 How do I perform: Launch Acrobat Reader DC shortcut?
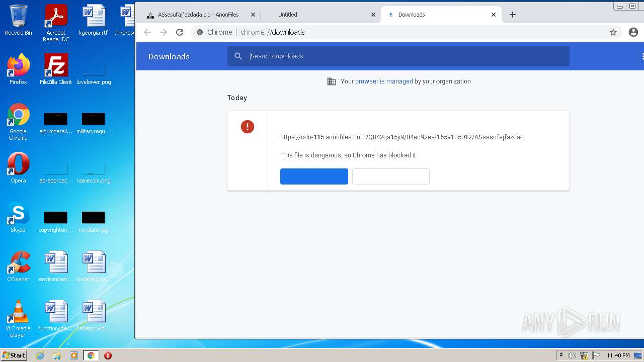coord(56,23)
